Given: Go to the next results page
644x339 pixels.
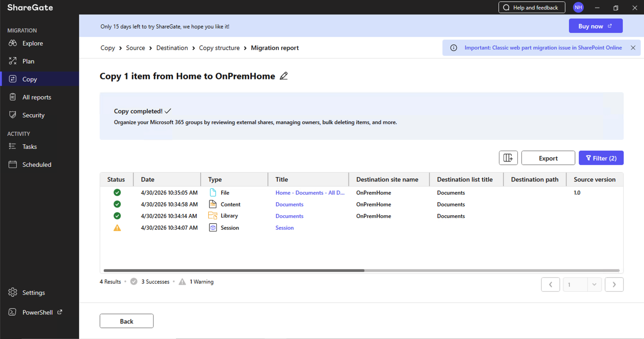Looking at the screenshot, I should point(614,284).
